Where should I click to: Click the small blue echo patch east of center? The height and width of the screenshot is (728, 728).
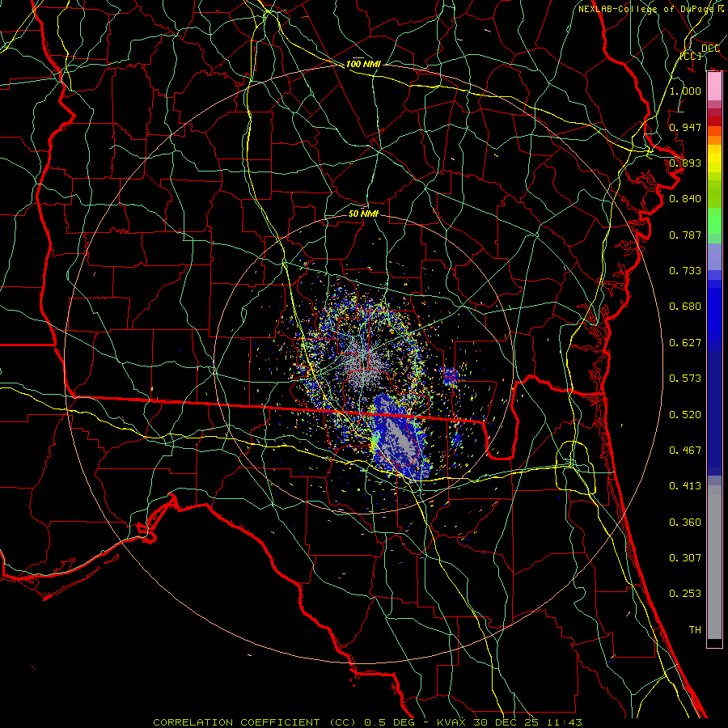450,376
